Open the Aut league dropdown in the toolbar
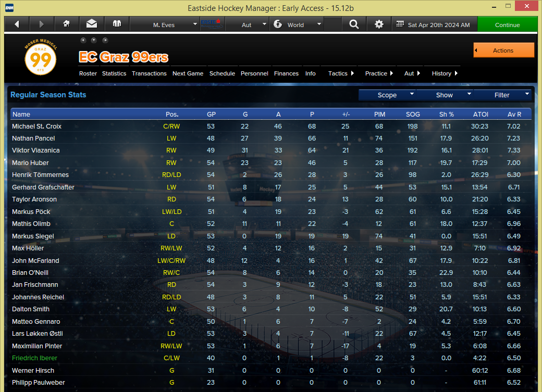The image size is (542, 392). 247,24
